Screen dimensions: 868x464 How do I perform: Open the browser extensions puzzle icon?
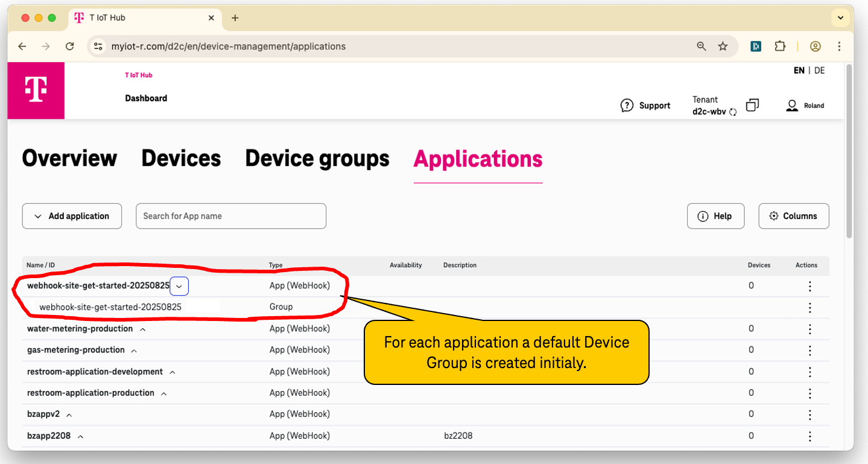point(780,46)
